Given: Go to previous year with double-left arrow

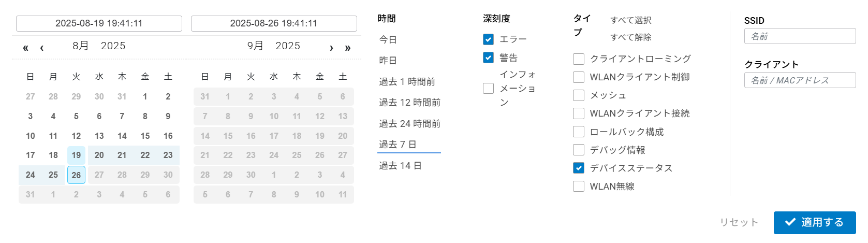Looking at the screenshot, I should [x=25, y=48].
